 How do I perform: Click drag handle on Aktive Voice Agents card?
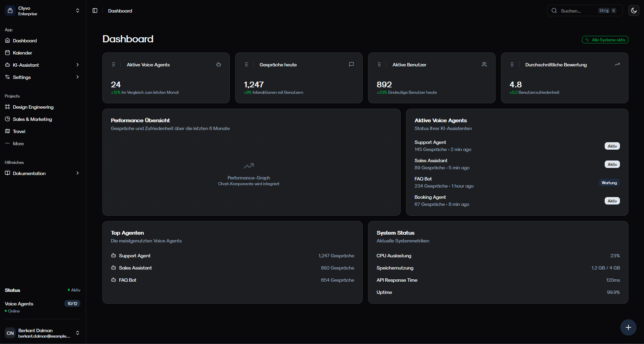pos(114,64)
